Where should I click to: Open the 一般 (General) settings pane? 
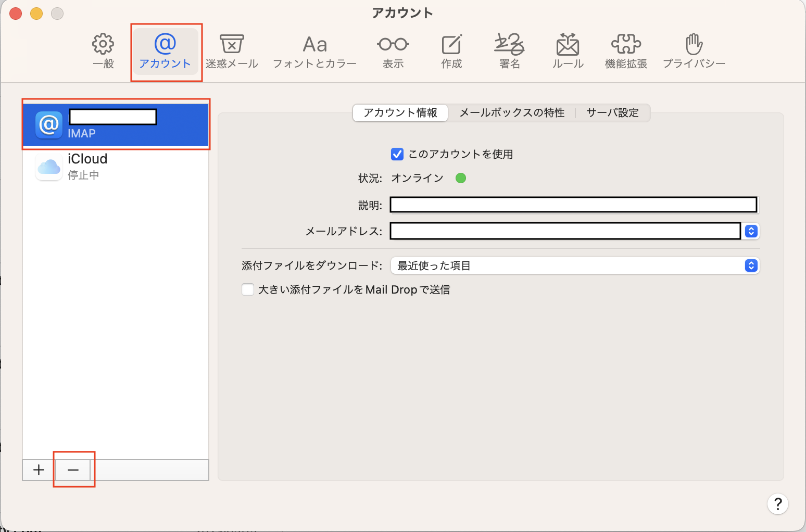[103, 52]
